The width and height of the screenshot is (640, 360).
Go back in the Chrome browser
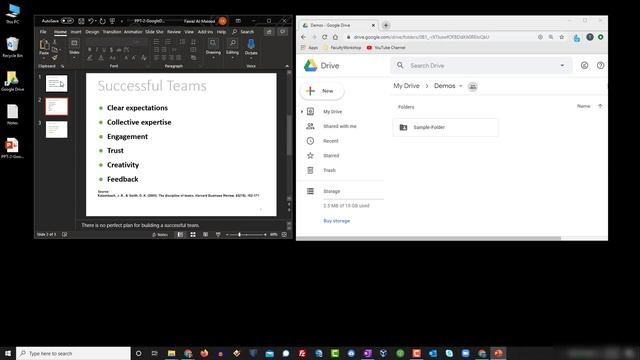pyautogui.click(x=303, y=37)
